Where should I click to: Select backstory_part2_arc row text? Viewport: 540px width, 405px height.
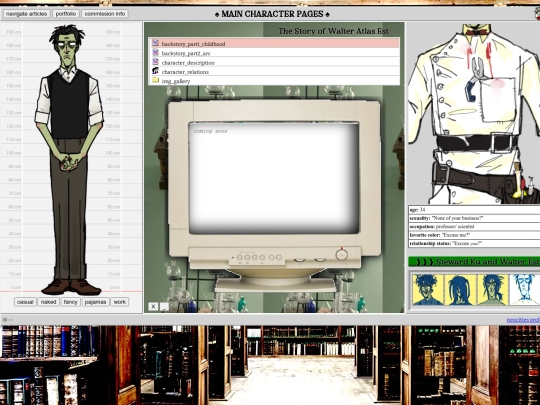point(186,53)
